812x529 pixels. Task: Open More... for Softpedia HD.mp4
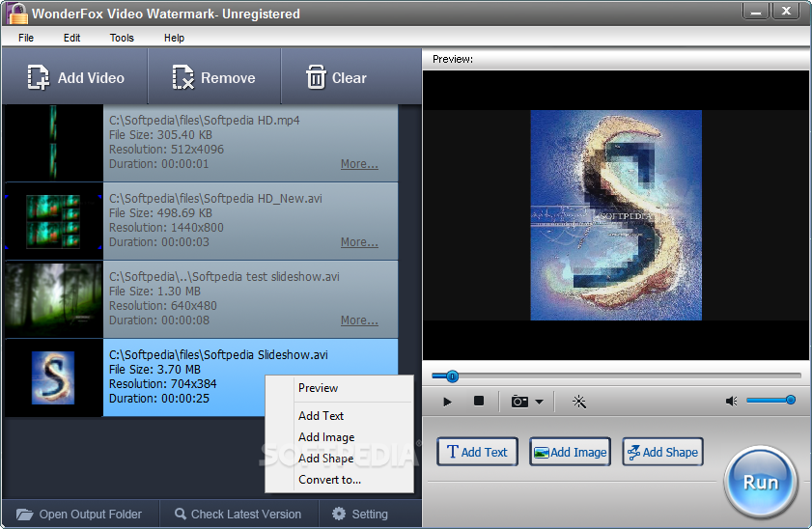(359, 164)
